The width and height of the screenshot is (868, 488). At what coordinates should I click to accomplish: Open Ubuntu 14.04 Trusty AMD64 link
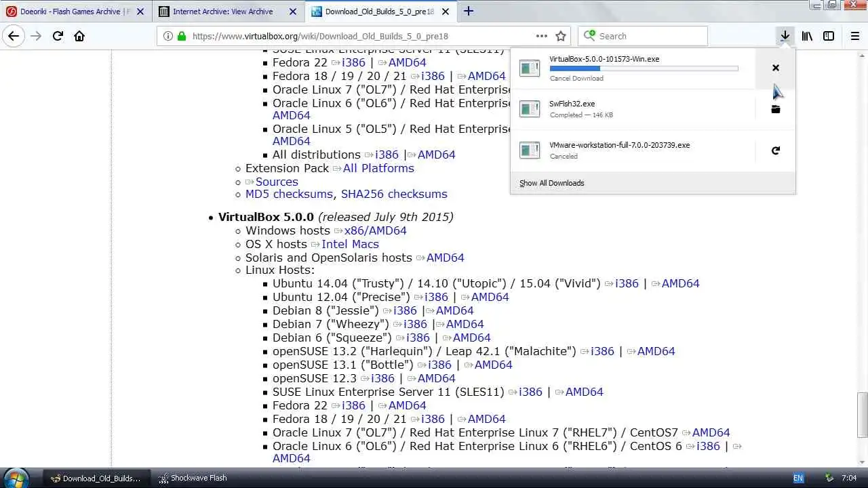680,283
